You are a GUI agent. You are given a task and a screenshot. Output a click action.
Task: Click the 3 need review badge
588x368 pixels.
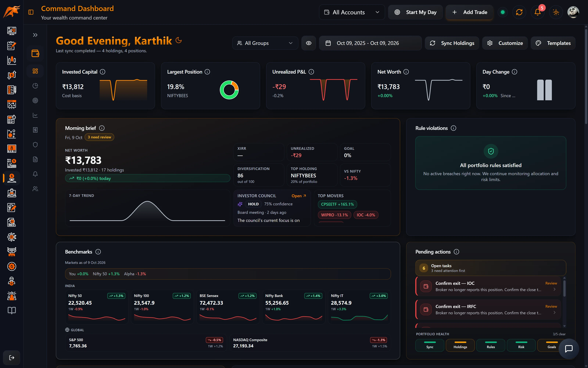99,137
